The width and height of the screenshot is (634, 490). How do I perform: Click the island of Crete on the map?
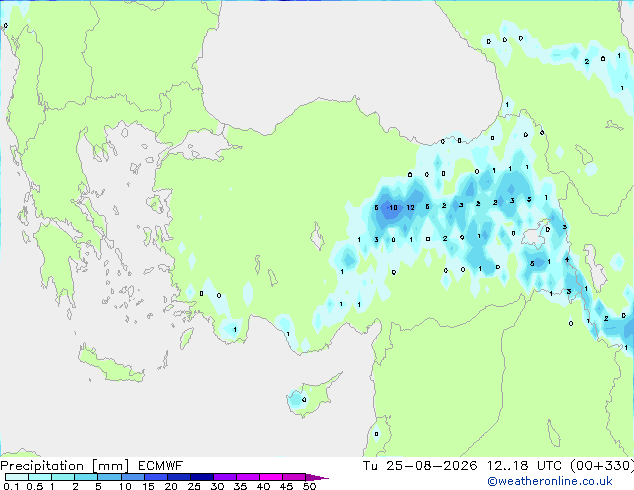coord(111,365)
